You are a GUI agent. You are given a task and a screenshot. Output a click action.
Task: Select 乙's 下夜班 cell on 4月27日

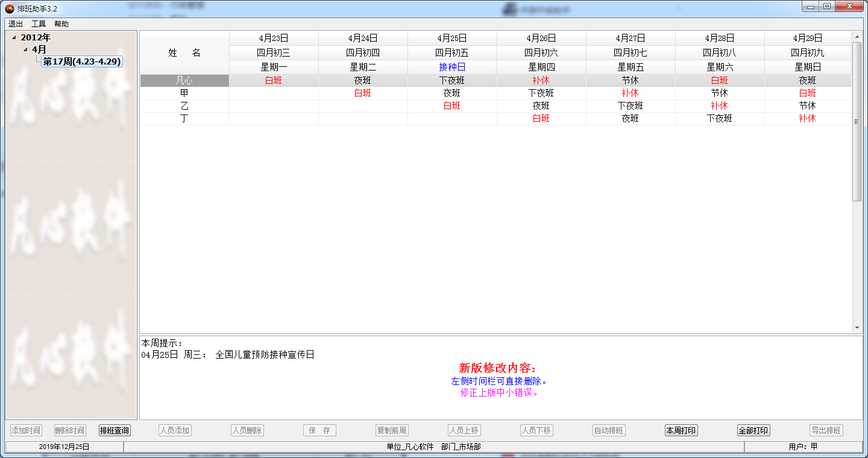point(631,106)
